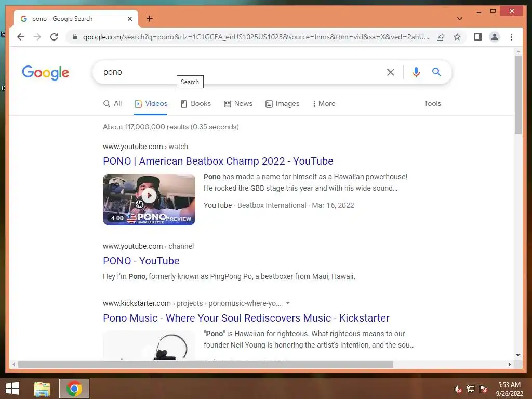
Task: Go back with the browser back arrow
Action: click(21, 37)
